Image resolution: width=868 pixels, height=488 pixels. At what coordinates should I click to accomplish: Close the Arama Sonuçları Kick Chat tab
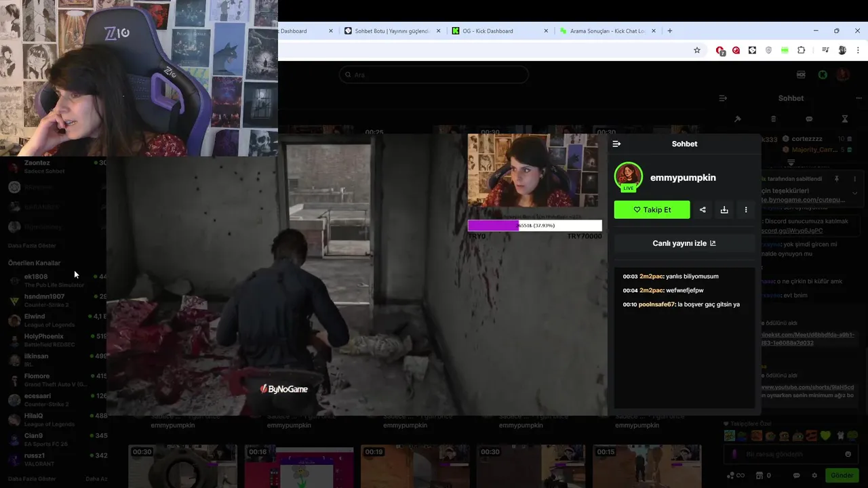654,31
